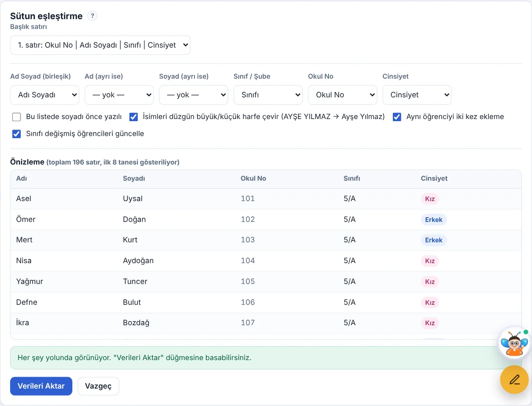Click surname 'Tuncer' in the preview

click(135, 281)
